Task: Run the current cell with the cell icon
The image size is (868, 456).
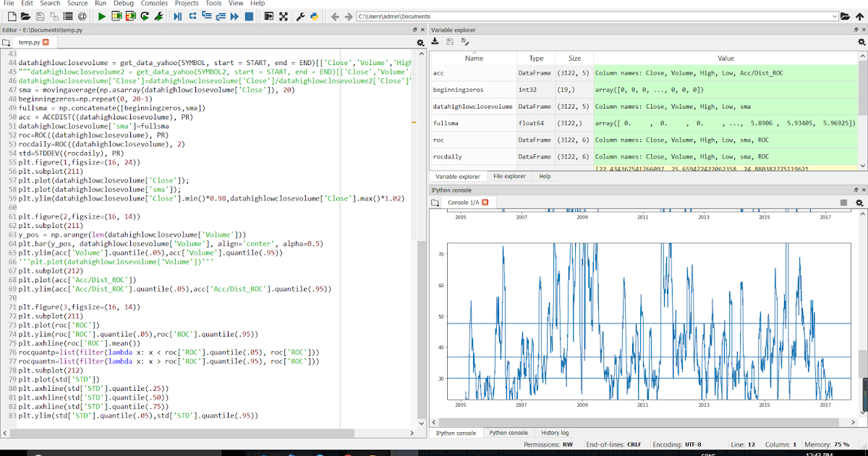Action: [116, 16]
